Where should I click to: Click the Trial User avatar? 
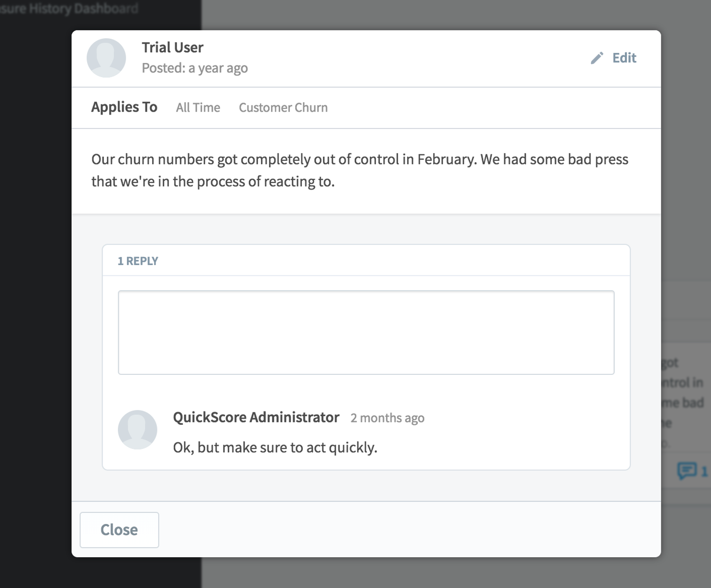pos(106,58)
